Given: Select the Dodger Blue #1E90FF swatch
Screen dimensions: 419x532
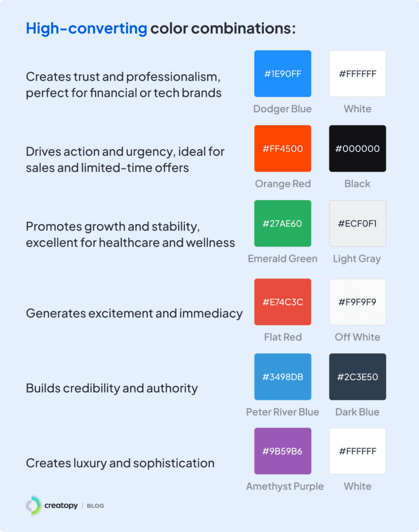Looking at the screenshot, I should coord(282,74).
